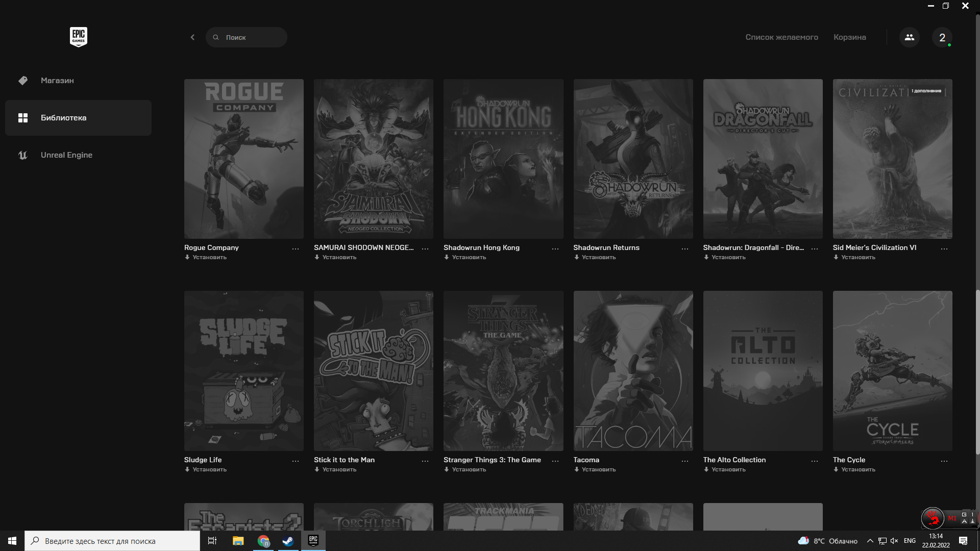Open options menu for Tacoma
Image resolution: width=980 pixels, height=551 pixels.
pos(685,461)
